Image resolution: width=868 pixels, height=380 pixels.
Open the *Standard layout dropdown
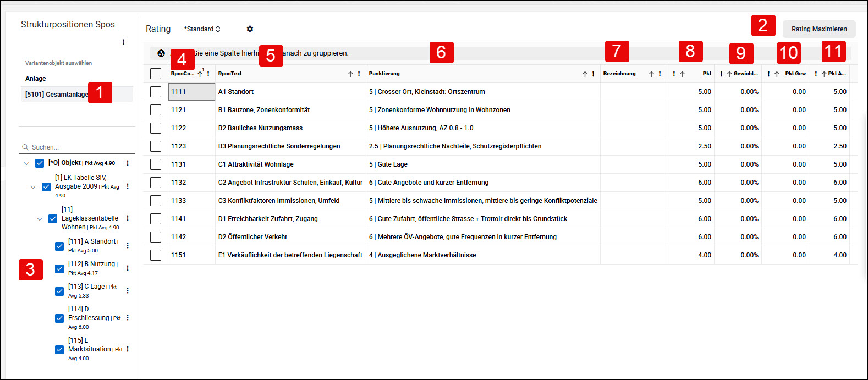(x=202, y=29)
